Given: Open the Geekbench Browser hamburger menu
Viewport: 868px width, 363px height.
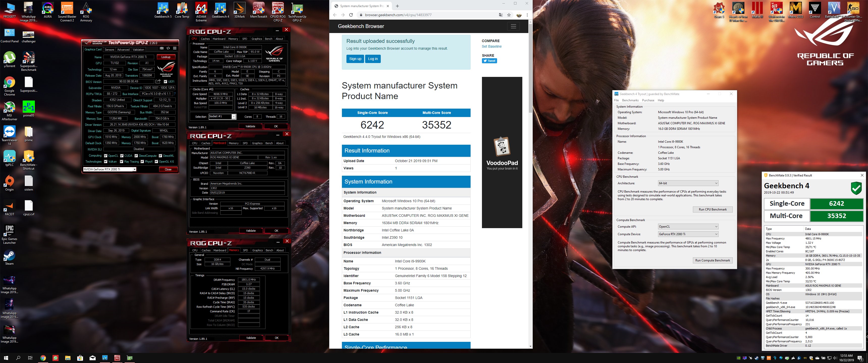Looking at the screenshot, I should [x=513, y=26].
